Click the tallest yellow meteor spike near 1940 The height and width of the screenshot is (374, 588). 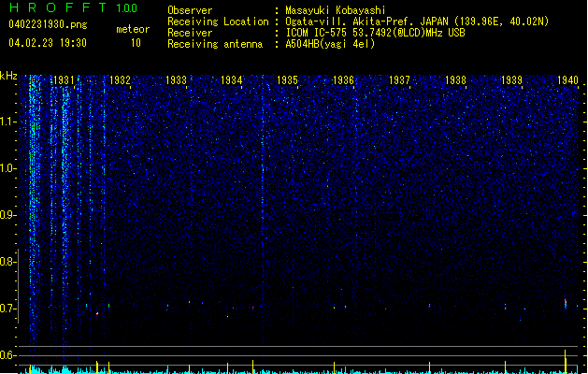click(566, 362)
